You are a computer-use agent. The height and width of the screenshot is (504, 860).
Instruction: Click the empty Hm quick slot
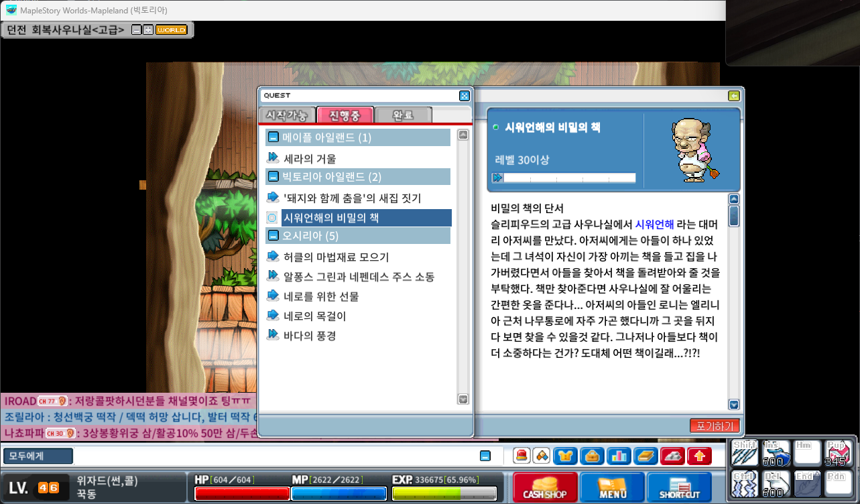coord(807,452)
